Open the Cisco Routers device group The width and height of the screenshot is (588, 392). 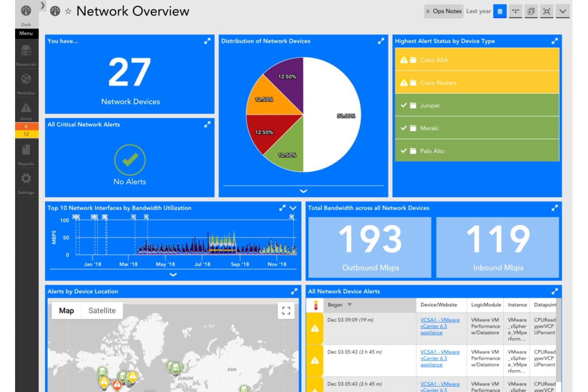coord(477,83)
